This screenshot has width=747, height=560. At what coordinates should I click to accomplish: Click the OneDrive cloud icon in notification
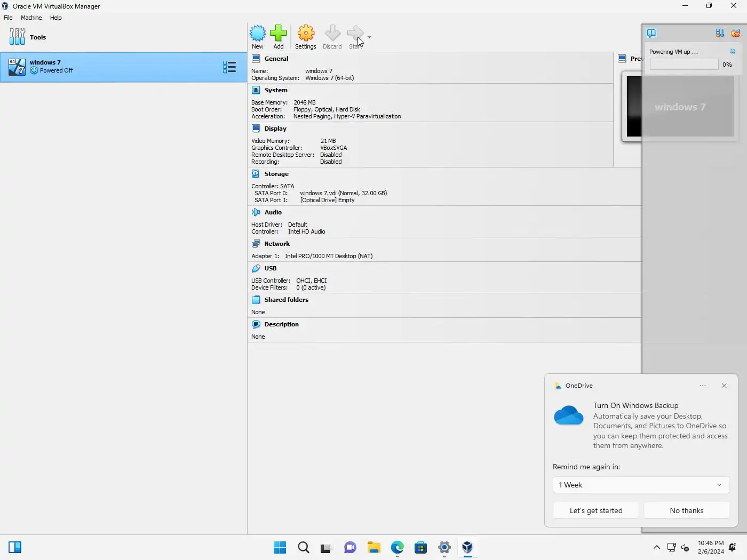(x=569, y=415)
